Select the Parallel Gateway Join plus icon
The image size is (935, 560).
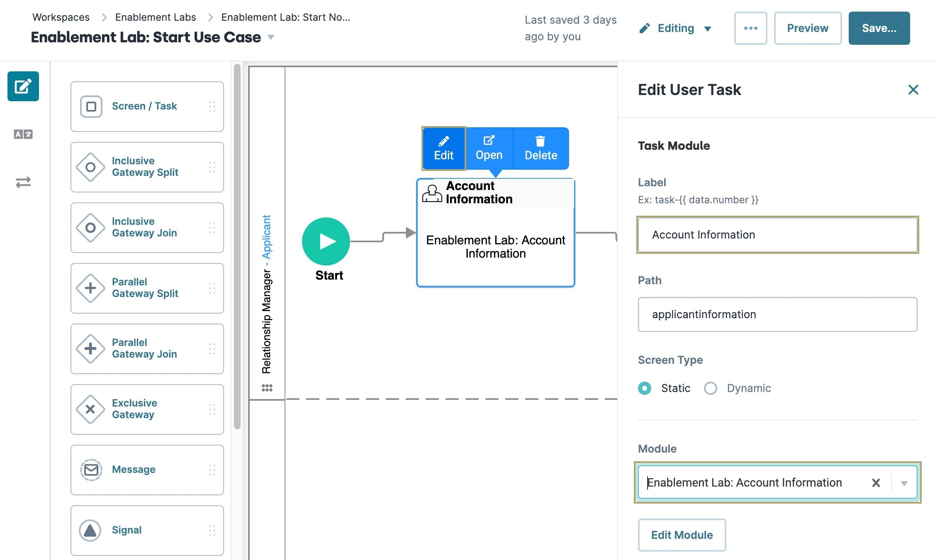pos(90,349)
